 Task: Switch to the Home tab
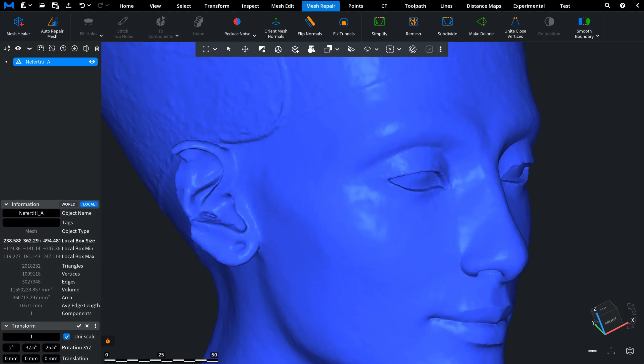tap(127, 6)
